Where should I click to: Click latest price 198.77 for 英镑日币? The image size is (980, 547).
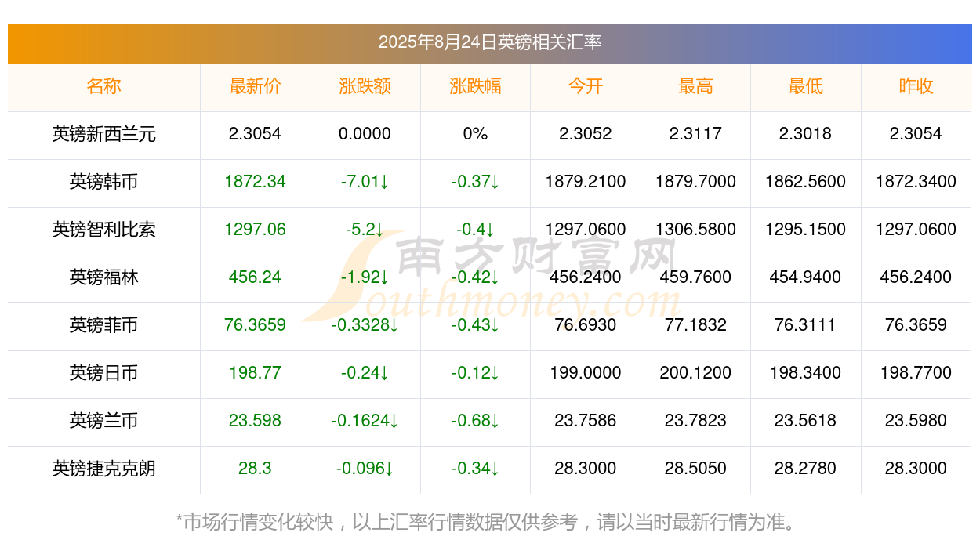pyautogui.click(x=255, y=373)
